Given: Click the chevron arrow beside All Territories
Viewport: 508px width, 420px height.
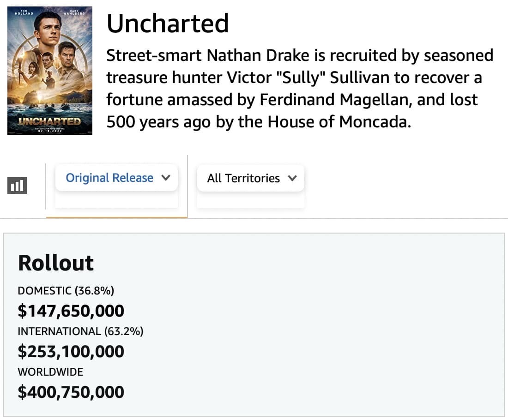Looking at the screenshot, I should pyautogui.click(x=292, y=178).
